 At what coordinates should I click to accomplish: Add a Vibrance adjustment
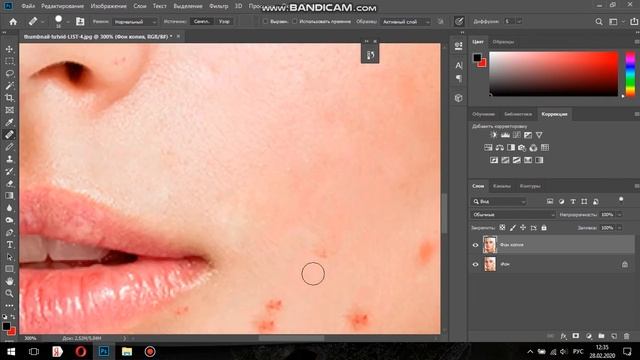[539, 135]
